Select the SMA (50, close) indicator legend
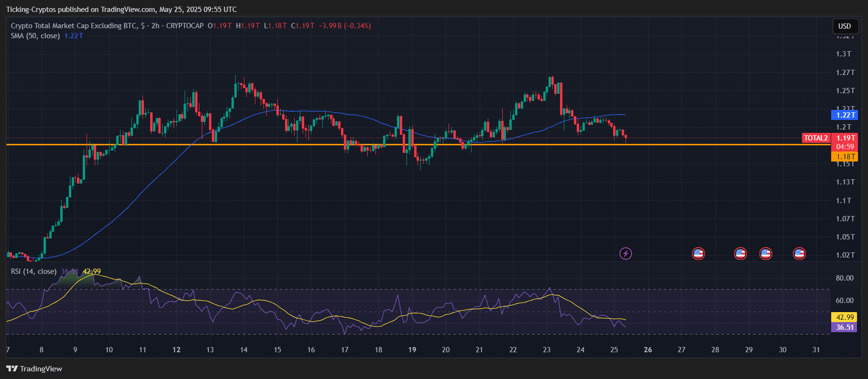Screen dimensions: 868x379 (35, 36)
